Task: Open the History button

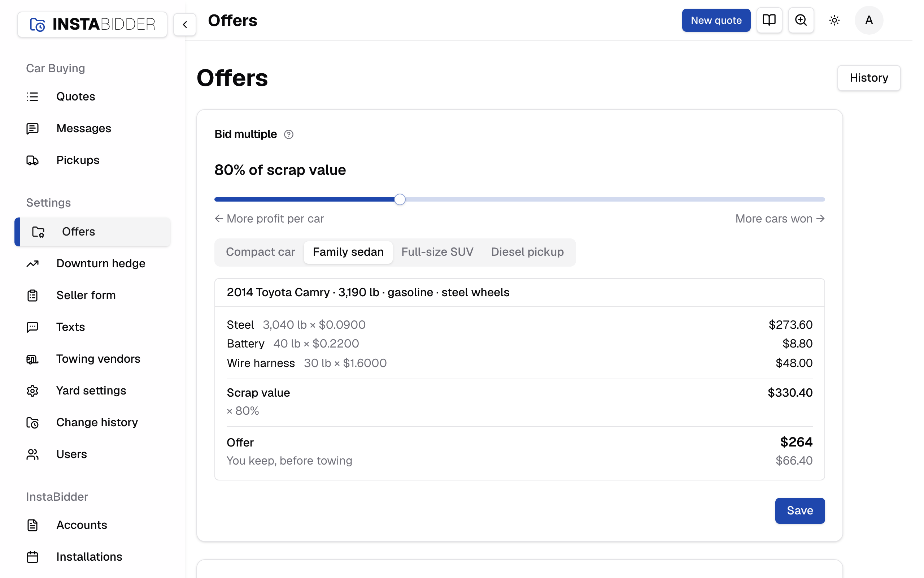Action: coord(869,78)
